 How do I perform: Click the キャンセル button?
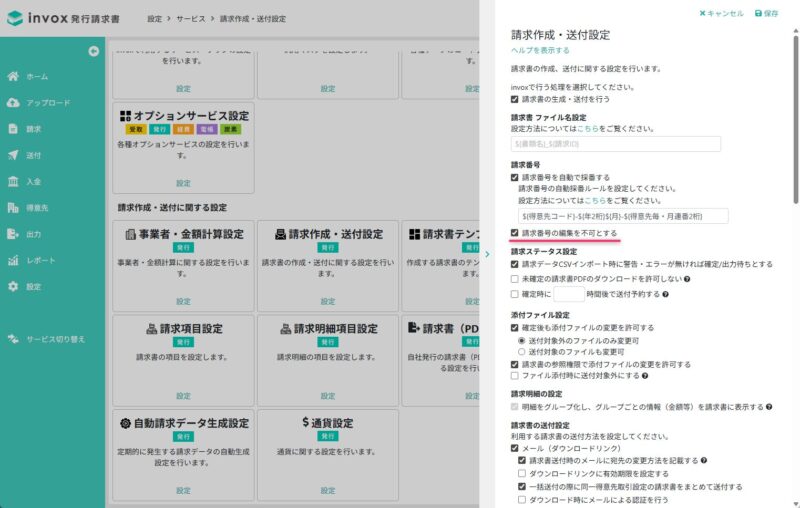tap(721, 13)
